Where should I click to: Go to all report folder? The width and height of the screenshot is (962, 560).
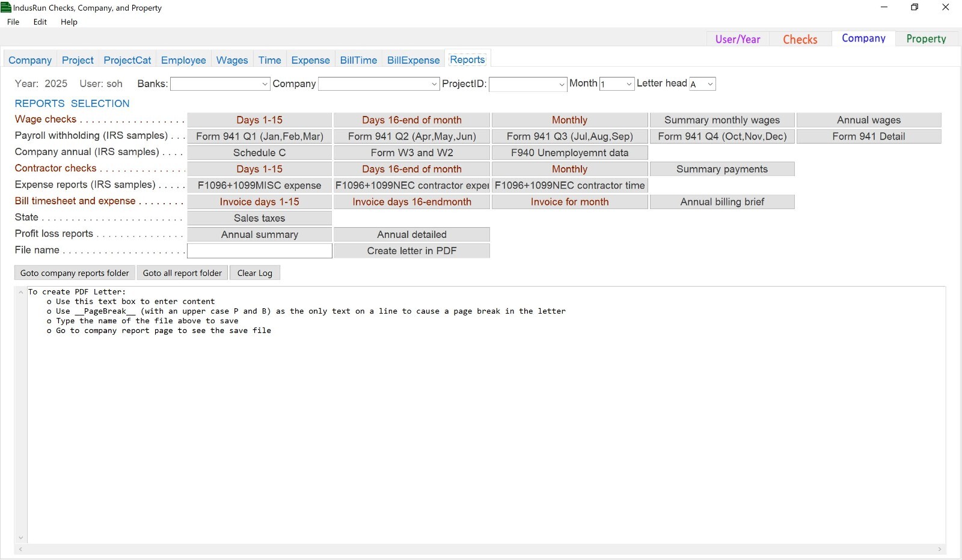(182, 273)
